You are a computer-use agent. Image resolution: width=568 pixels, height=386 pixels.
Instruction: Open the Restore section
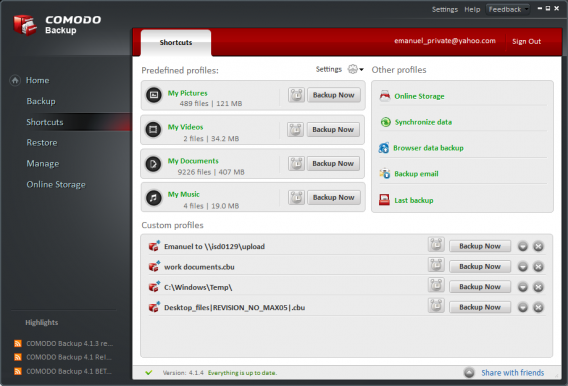pyautogui.click(x=42, y=143)
